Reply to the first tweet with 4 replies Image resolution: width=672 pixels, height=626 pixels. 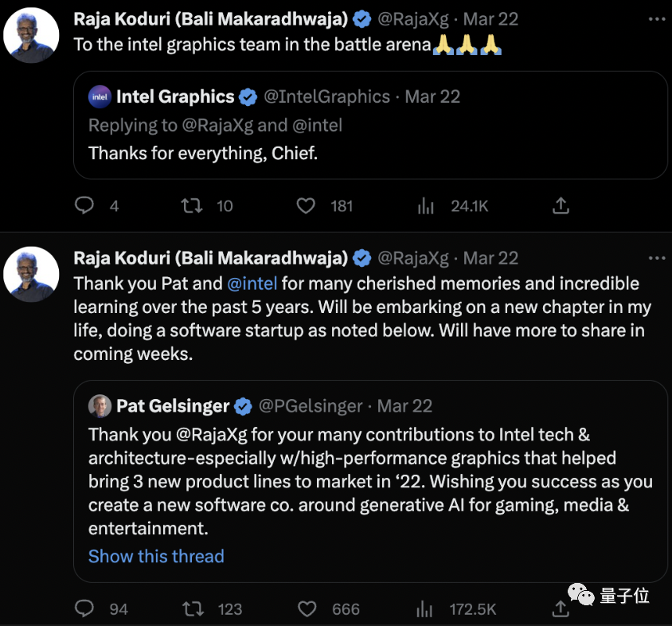(x=84, y=206)
